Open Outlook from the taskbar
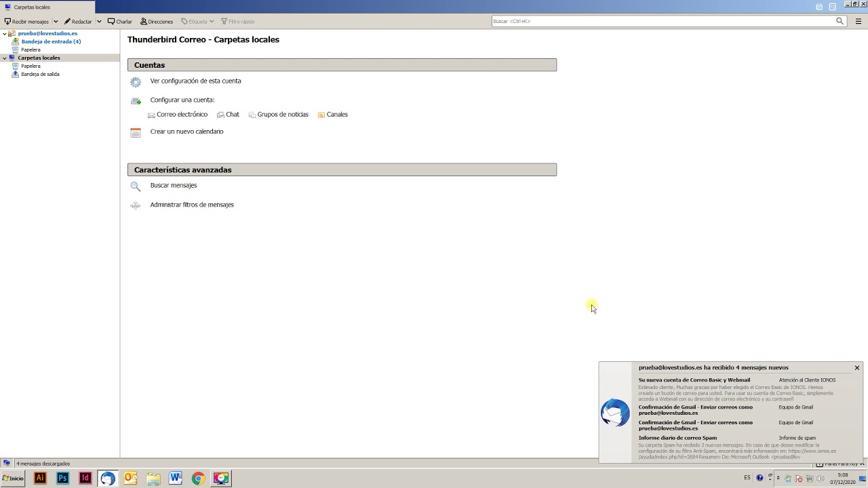 [130, 479]
